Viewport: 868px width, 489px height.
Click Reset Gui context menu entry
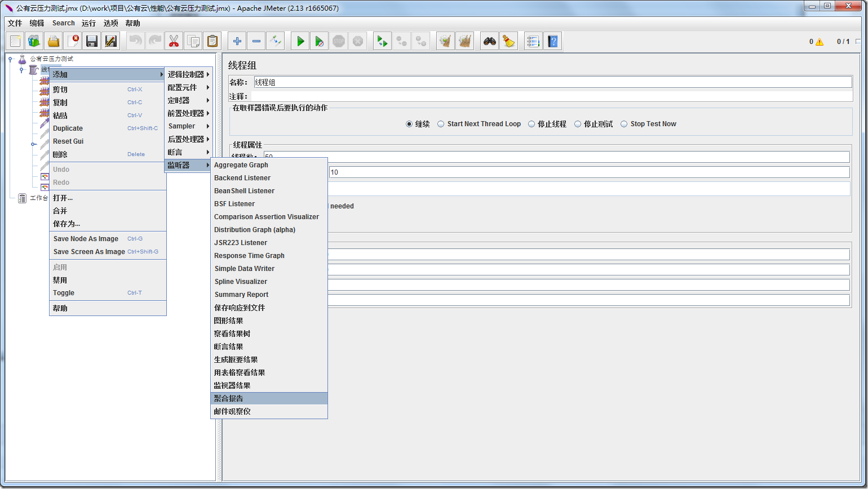pyautogui.click(x=108, y=141)
